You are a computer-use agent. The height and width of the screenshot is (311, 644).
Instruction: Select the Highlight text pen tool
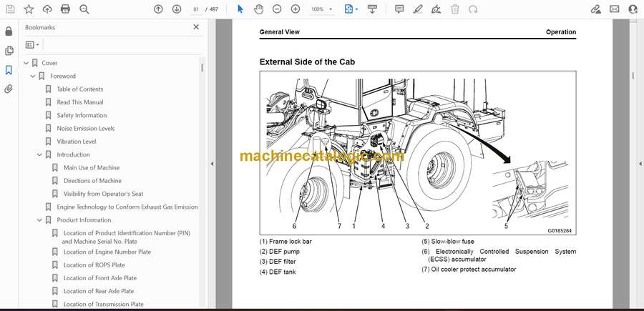tap(418, 9)
